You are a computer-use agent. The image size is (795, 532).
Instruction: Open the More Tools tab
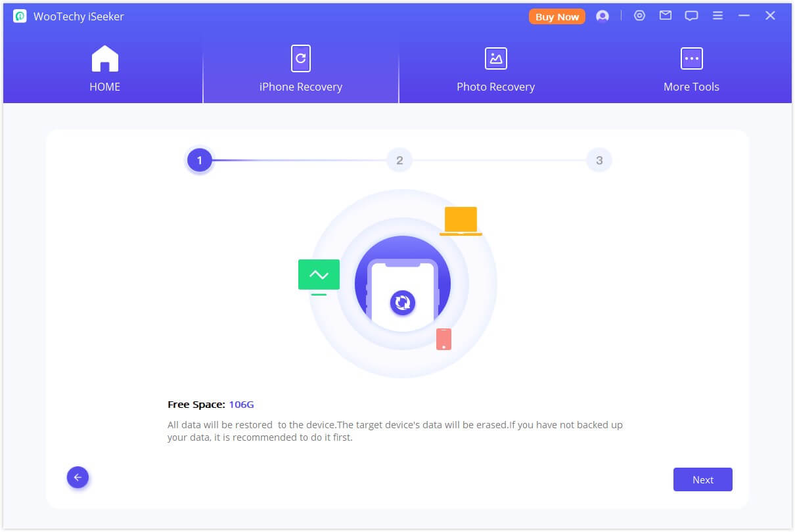point(691,69)
